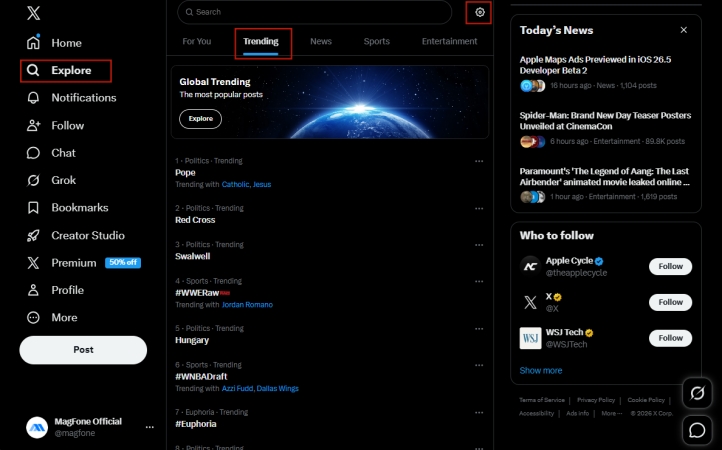Click the Dallas Wings trend link

278,388
